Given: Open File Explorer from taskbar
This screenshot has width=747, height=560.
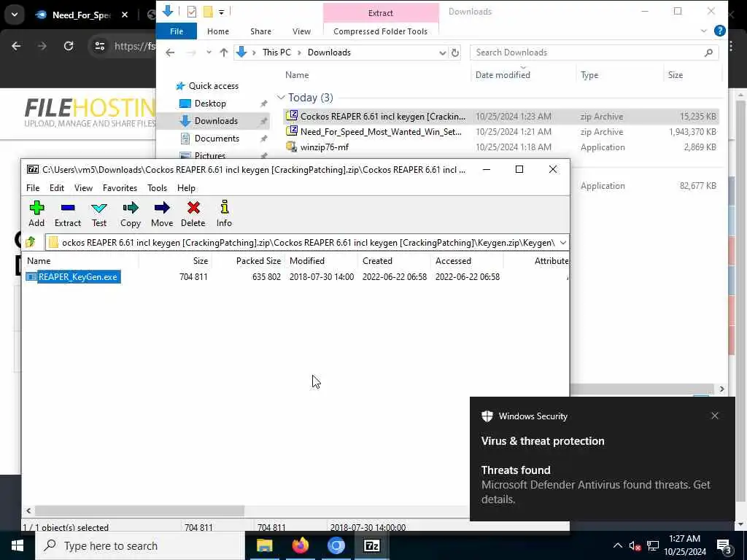Looking at the screenshot, I should 264,545.
